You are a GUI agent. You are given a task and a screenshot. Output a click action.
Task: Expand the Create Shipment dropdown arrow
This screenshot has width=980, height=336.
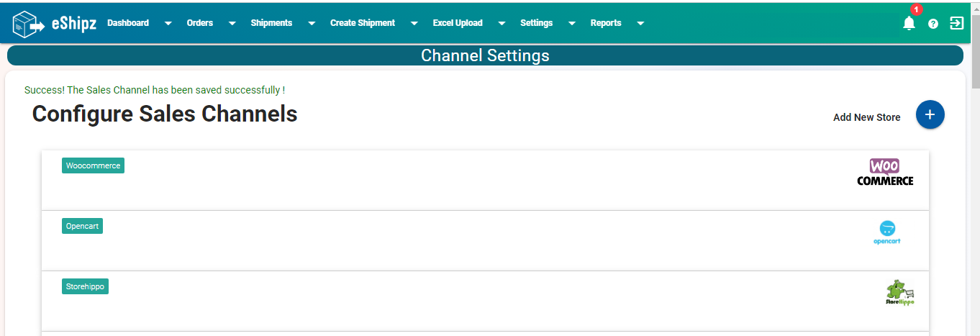tap(414, 24)
